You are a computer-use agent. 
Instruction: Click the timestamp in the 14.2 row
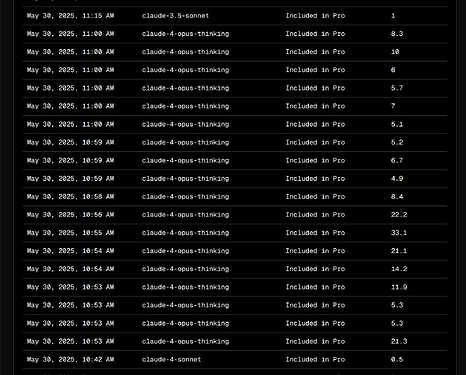pyautogui.click(x=70, y=269)
